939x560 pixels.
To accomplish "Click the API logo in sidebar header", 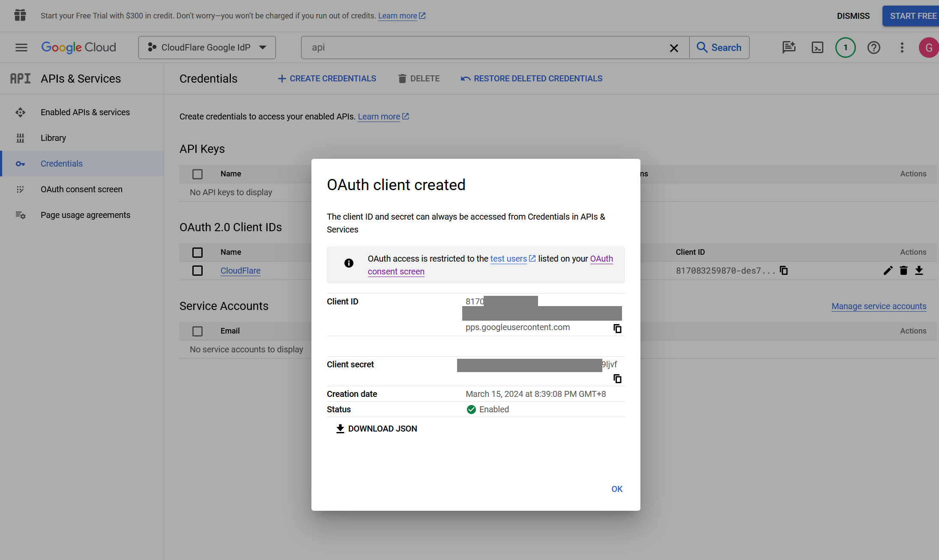I will point(20,78).
